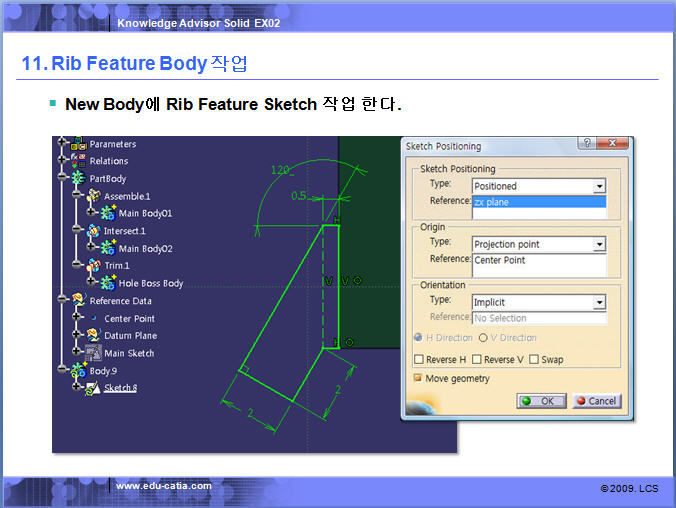Open the Origin Type dropdown
The image size is (676, 508).
click(x=599, y=244)
